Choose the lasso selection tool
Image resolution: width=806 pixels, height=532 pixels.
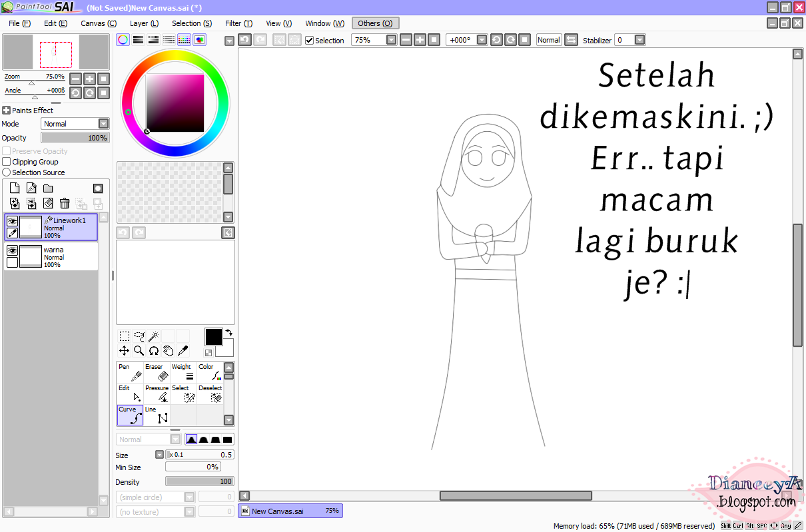[139, 336]
